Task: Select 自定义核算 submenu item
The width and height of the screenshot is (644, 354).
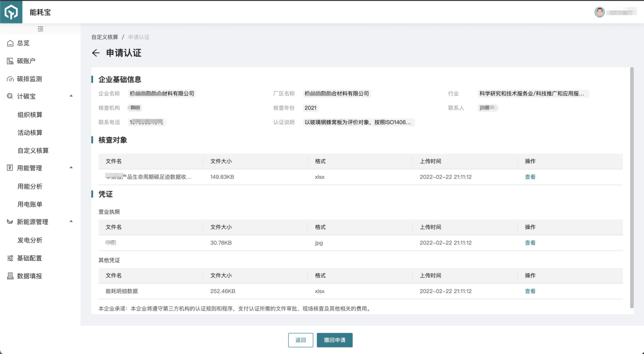Action: 33,151
